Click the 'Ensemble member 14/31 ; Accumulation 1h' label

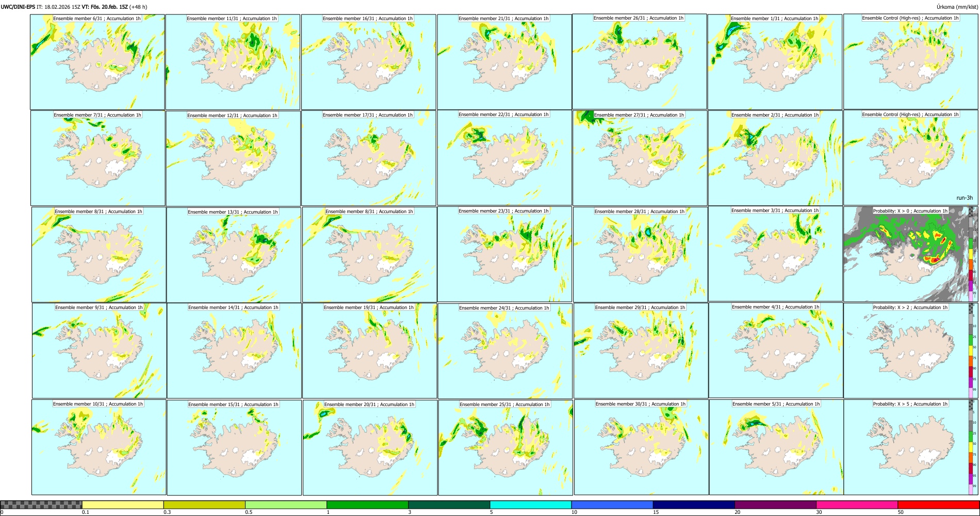click(x=233, y=308)
